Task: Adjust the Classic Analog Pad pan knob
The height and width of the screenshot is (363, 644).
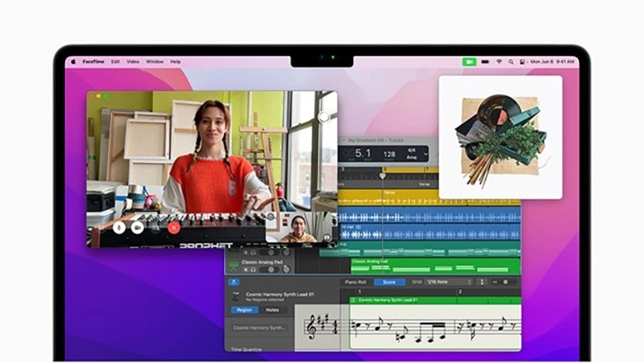Action: pyautogui.click(x=286, y=270)
